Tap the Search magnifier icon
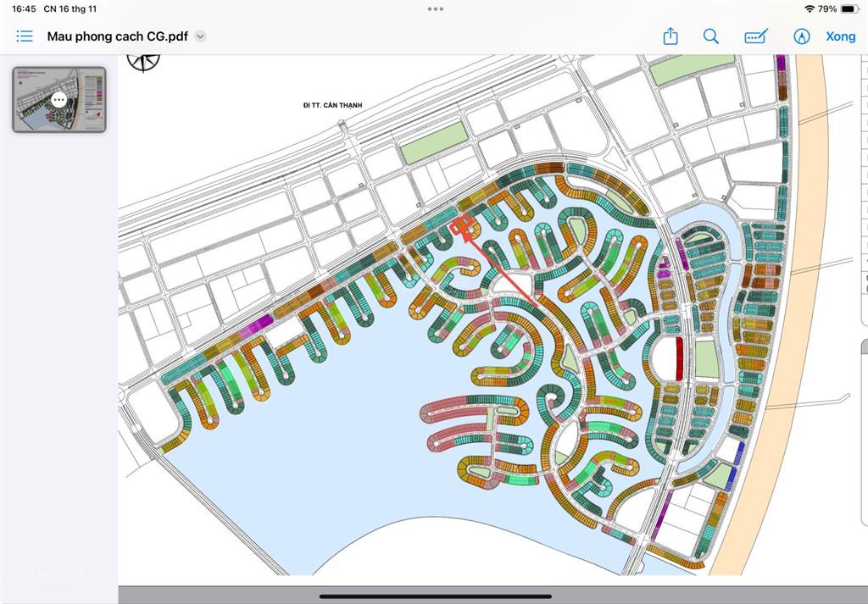 pyautogui.click(x=711, y=36)
